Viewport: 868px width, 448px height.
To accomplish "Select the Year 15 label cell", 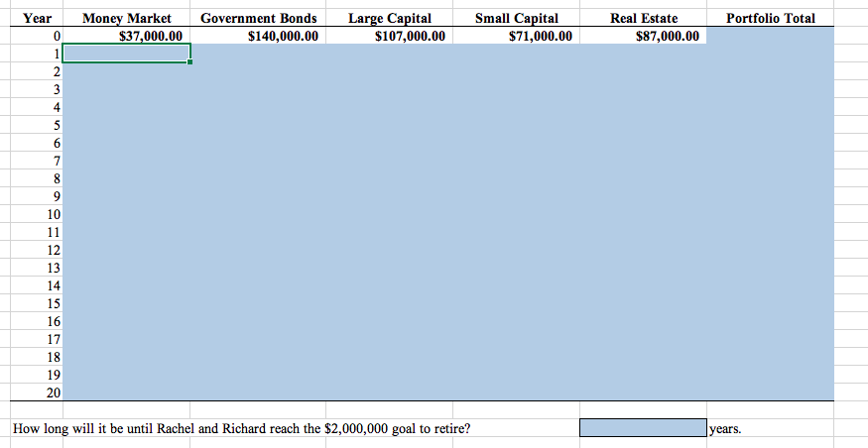I will (x=37, y=303).
